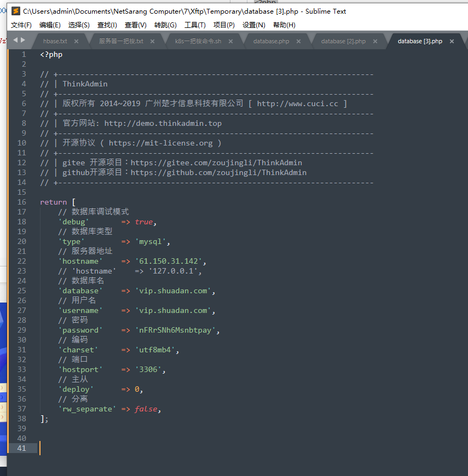Close the k8s一把梭命令.sh tab
Image resolution: width=468 pixels, height=476 pixels.
pos(231,41)
